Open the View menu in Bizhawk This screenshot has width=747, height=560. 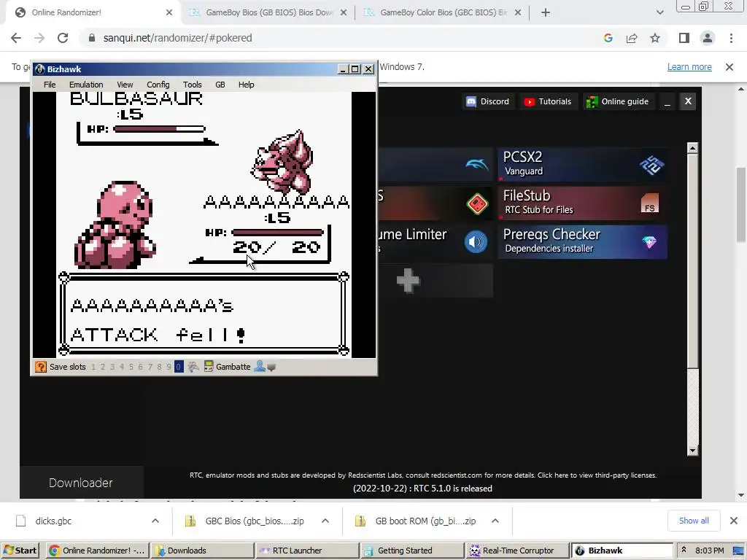[x=125, y=85]
